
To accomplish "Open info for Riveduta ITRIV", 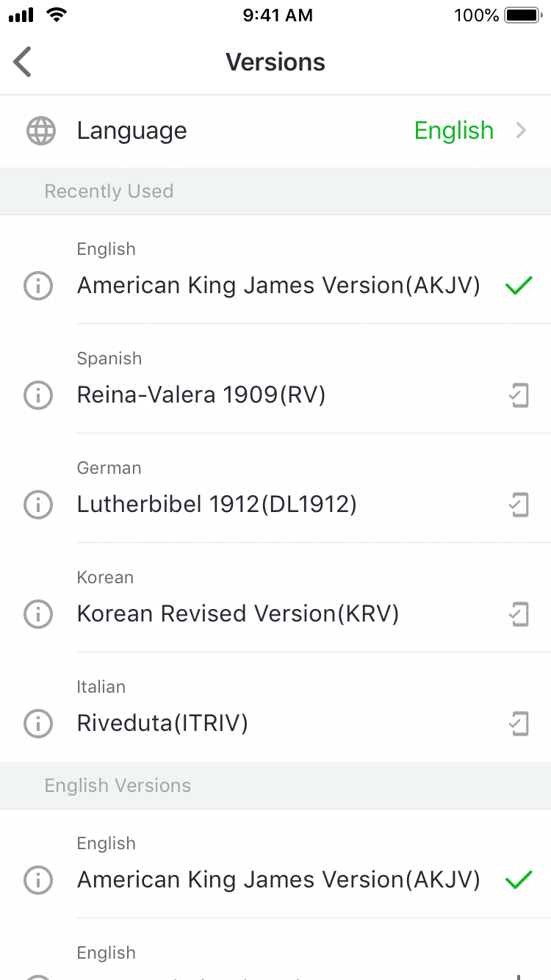I will click(x=38, y=724).
